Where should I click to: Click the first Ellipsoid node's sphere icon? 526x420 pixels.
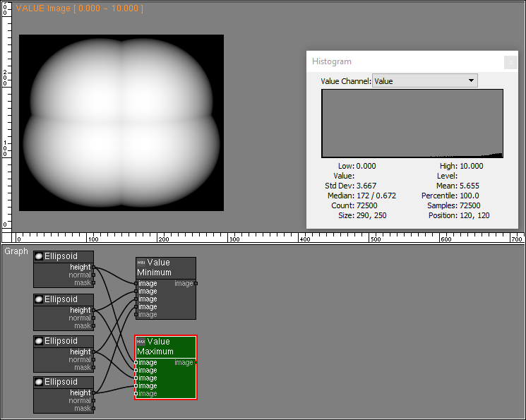(x=39, y=256)
